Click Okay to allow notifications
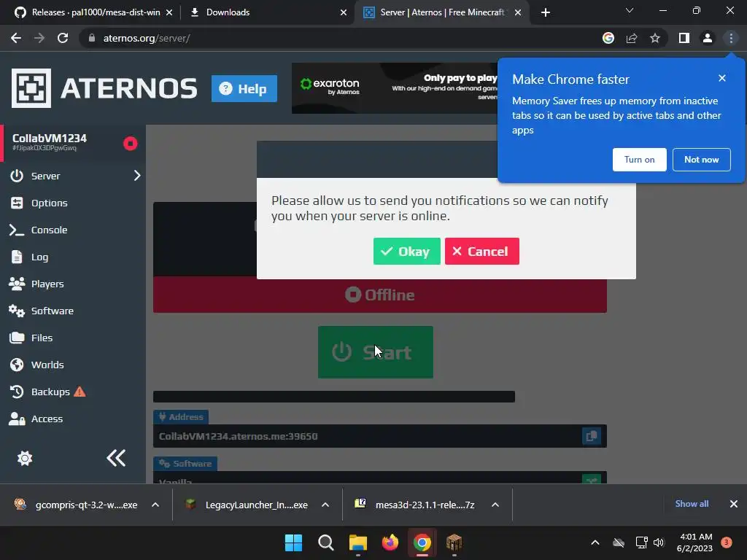 click(406, 251)
